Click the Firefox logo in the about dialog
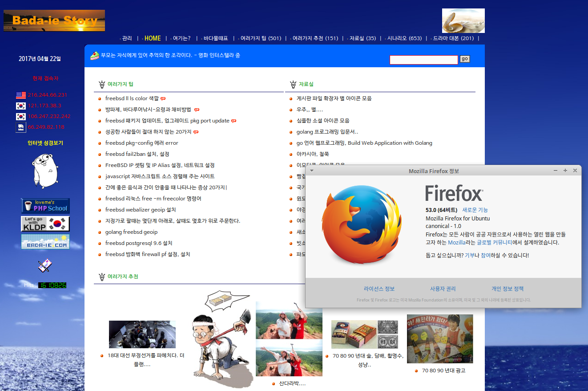The image size is (588, 391). 362,224
